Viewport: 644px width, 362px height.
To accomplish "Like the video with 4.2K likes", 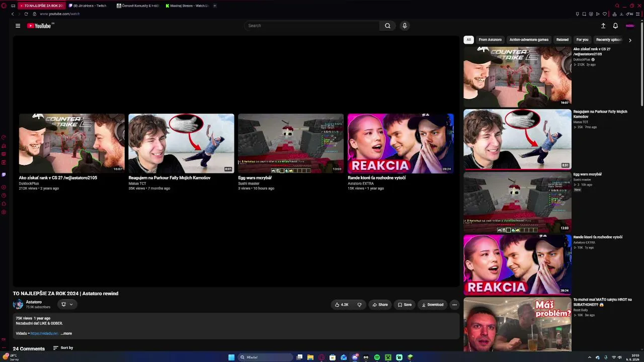I will pyautogui.click(x=342, y=305).
